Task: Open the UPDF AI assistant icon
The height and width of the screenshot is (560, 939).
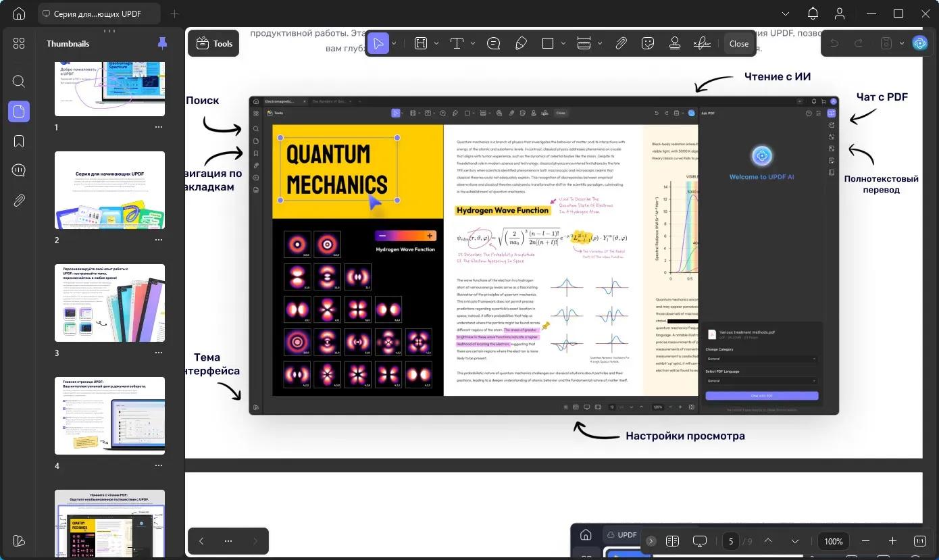Action: tap(919, 43)
